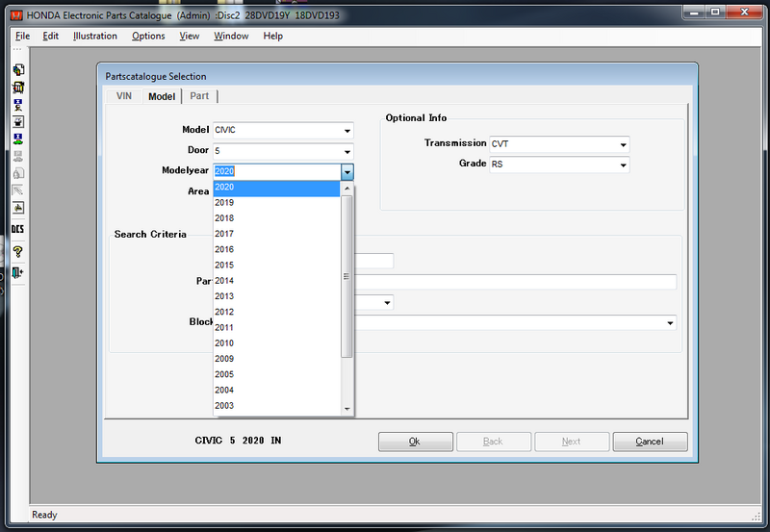Click the black top hat toolbar icon
This screenshot has height=532, width=770.
17,122
